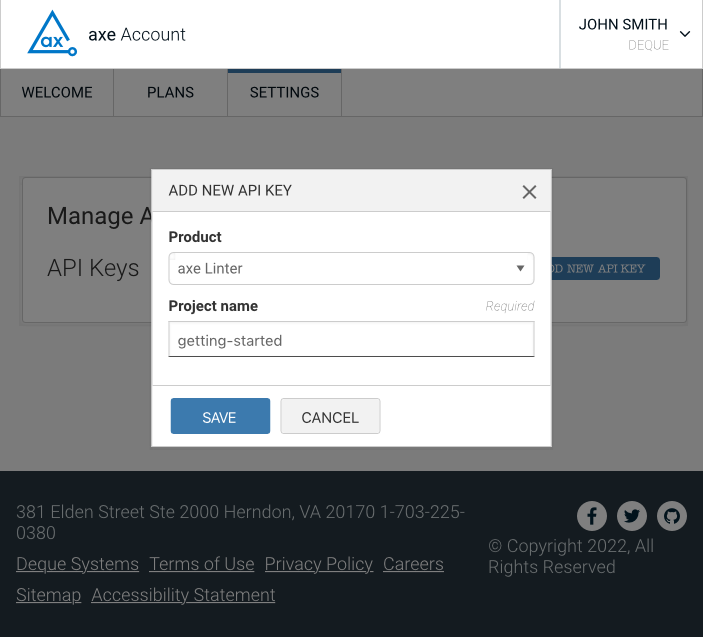Image resolution: width=703 pixels, height=637 pixels.
Task: Click the Add New API Key button
Action: pos(604,269)
